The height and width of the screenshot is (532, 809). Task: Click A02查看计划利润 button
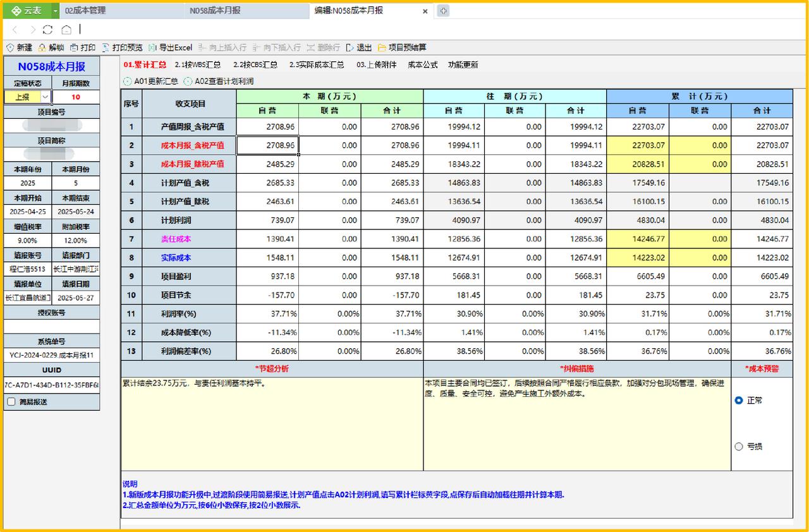pos(219,82)
